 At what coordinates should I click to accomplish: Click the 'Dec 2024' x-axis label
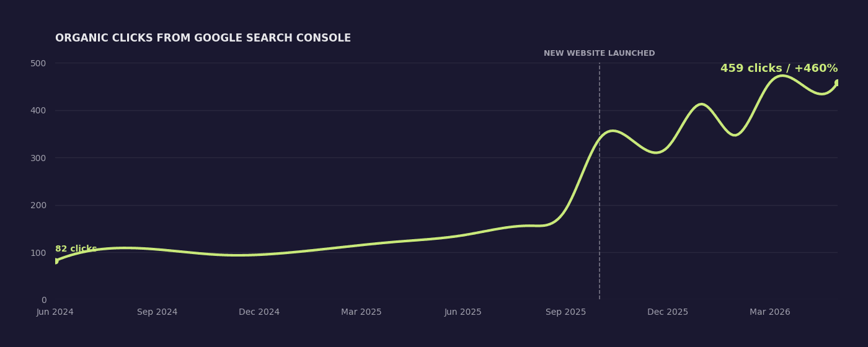pyautogui.click(x=259, y=312)
